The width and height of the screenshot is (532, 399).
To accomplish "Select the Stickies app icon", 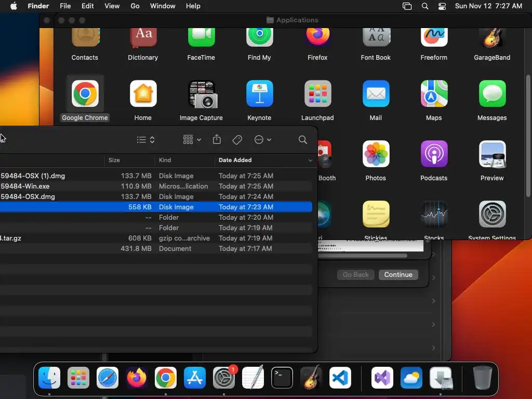I will pyautogui.click(x=376, y=214).
